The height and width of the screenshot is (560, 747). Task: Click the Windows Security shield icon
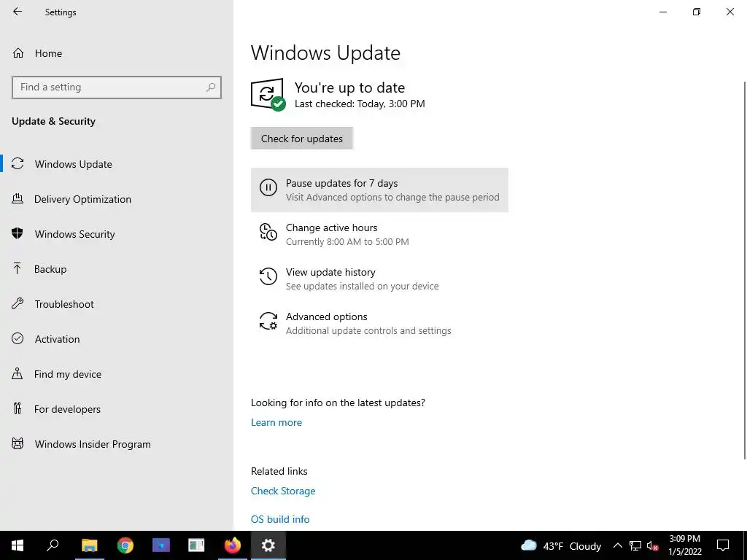click(x=18, y=234)
